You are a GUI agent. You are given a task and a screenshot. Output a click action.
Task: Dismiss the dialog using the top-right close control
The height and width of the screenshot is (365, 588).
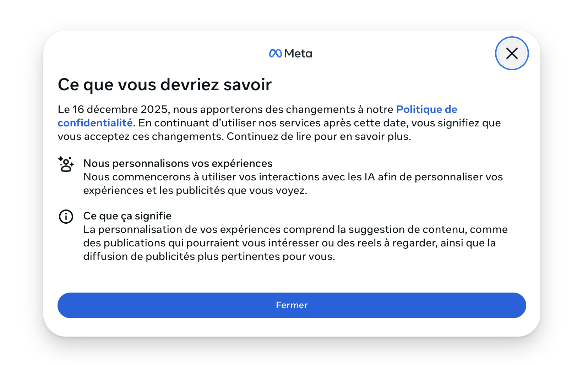coord(512,53)
